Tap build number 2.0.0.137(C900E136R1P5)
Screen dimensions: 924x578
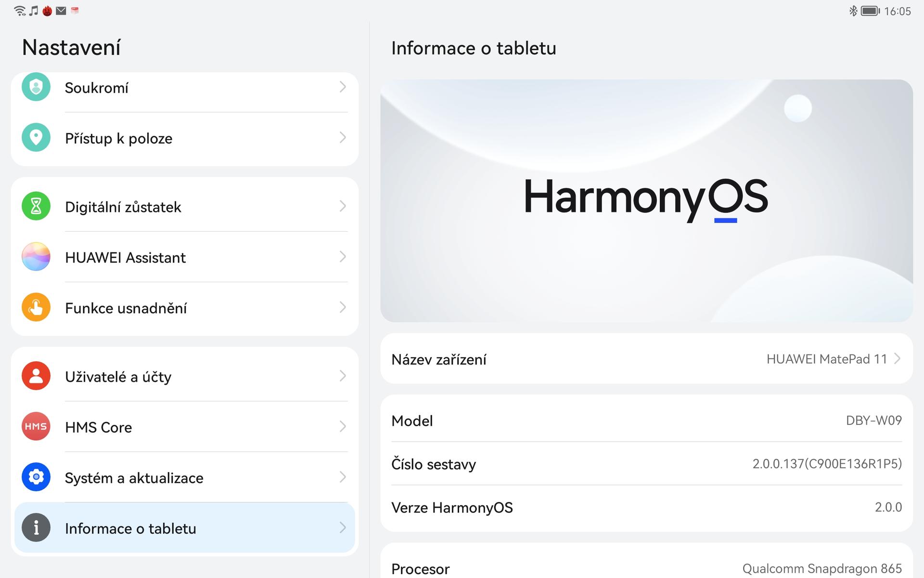pos(827,463)
